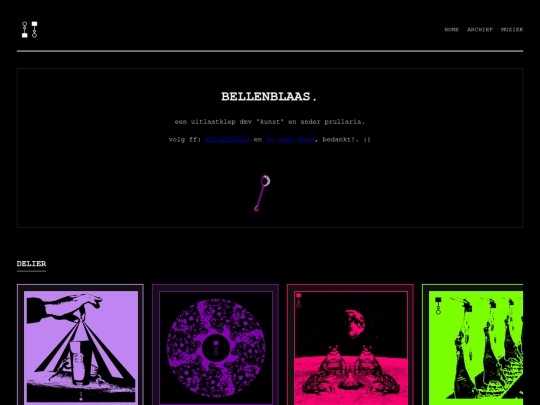The height and width of the screenshot is (405, 540).
Task: Click the DELIER section heading
Action: [x=31, y=264]
